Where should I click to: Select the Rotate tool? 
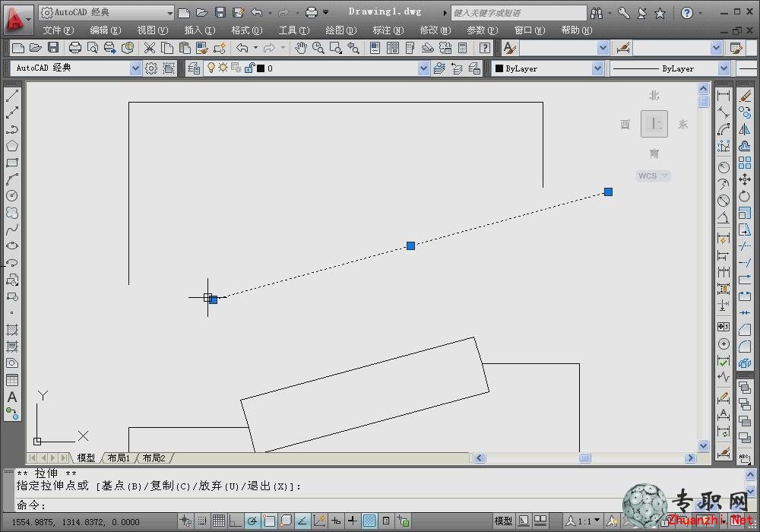pyautogui.click(x=745, y=196)
